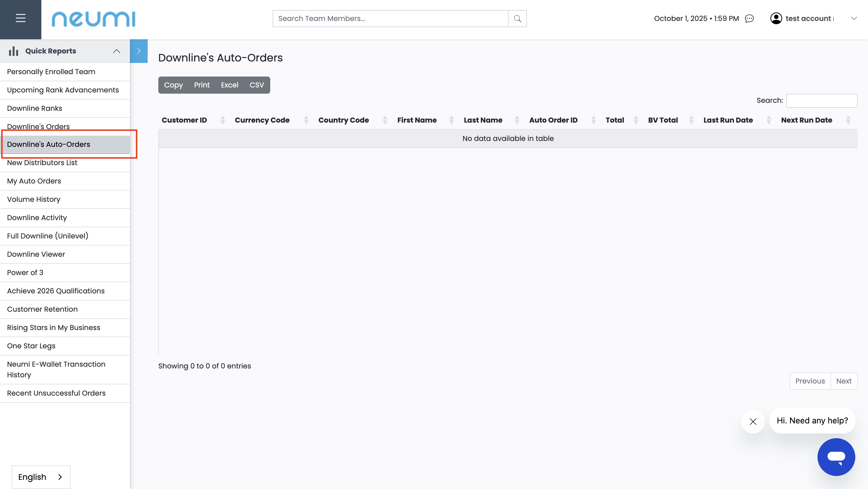Screen dimensions: 868x489
Task: Click the user profile avatar icon
Action: 776,19
